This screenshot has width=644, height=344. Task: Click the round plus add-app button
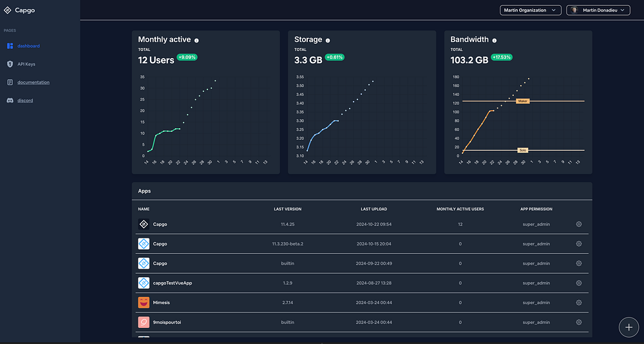click(x=629, y=327)
